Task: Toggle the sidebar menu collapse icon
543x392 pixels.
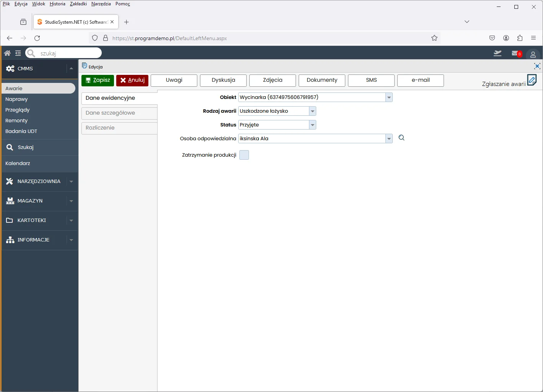Action: click(18, 53)
